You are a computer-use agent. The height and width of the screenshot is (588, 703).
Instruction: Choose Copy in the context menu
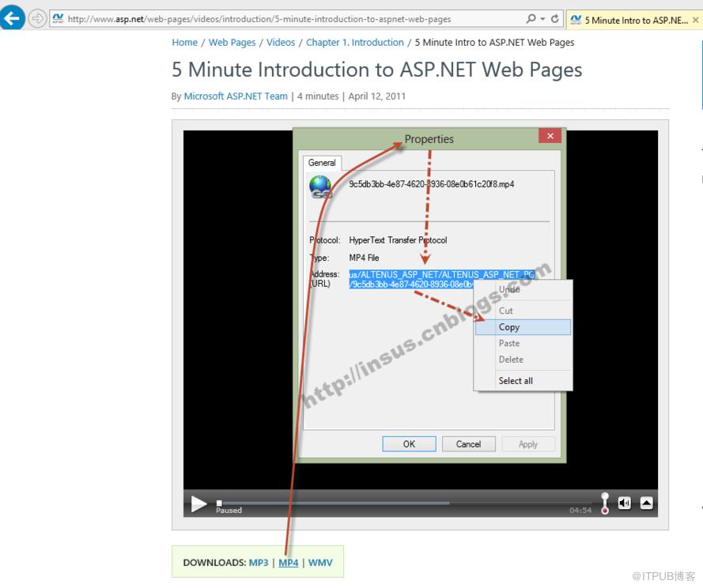pyautogui.click(x=523, y=327)
